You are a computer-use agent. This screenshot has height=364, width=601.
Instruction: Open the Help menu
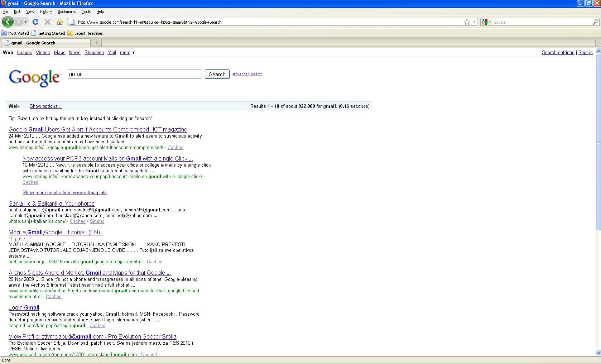[100, 11]
